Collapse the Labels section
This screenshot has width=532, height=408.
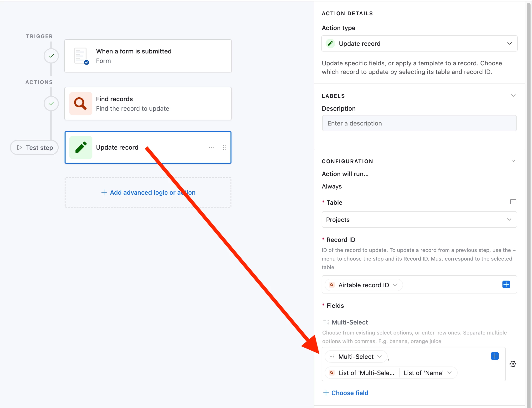(x=513, y=95)
